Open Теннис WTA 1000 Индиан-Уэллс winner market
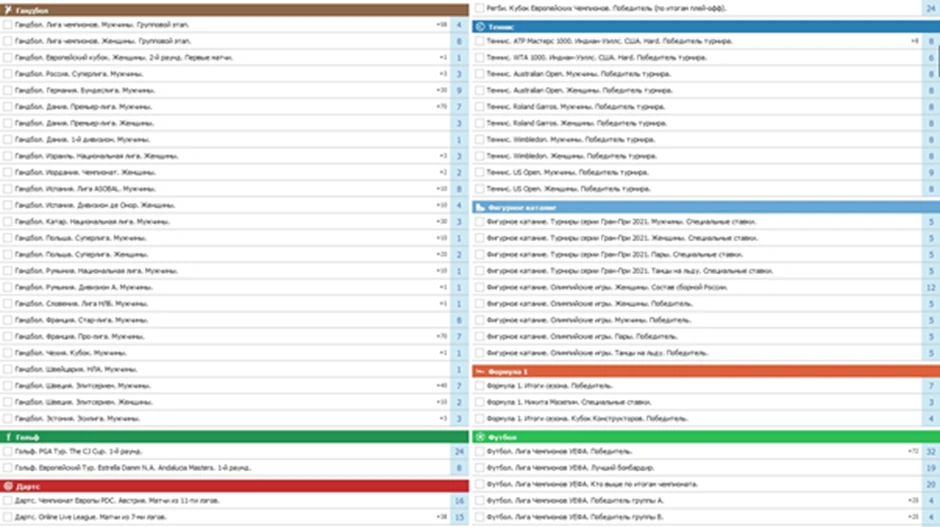Screen dimensions: 940x527 pyautogui.click(x=596, y=58)
